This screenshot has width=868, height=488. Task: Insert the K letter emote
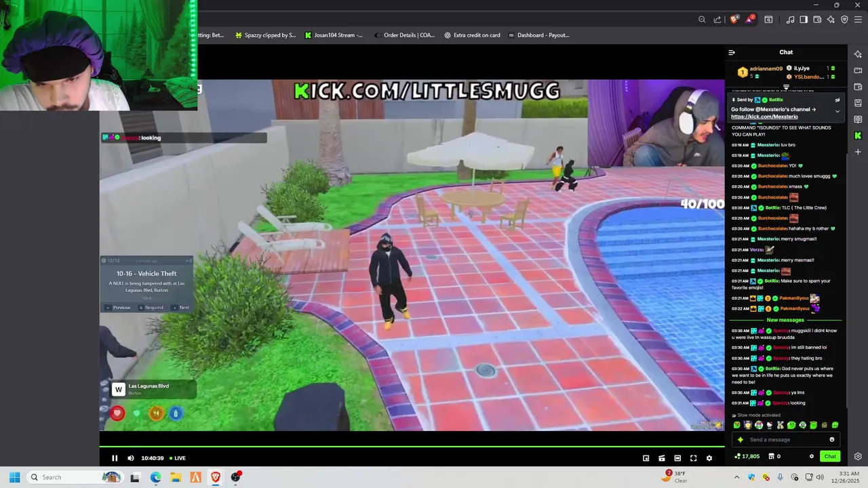pyautogui.click(x=781, y=425)
